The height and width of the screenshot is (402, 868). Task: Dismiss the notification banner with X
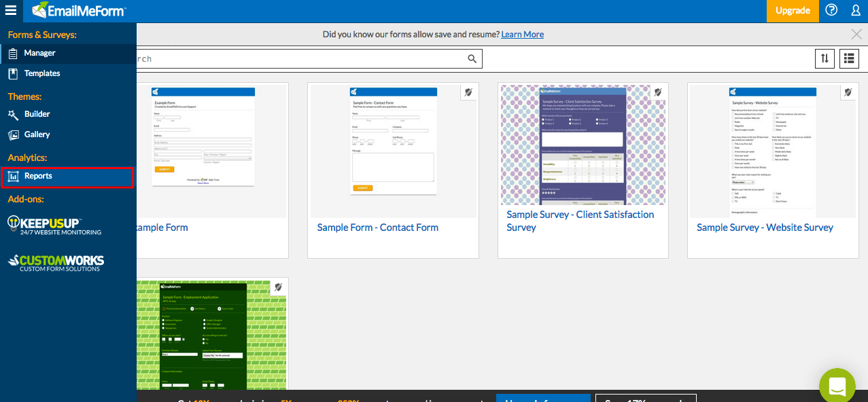tap(856, 34)
